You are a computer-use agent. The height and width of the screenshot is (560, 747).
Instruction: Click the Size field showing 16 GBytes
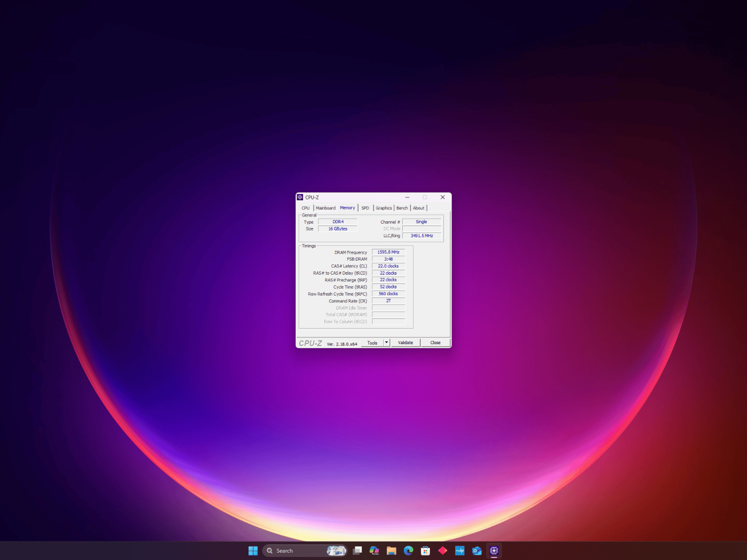(338, 229)
